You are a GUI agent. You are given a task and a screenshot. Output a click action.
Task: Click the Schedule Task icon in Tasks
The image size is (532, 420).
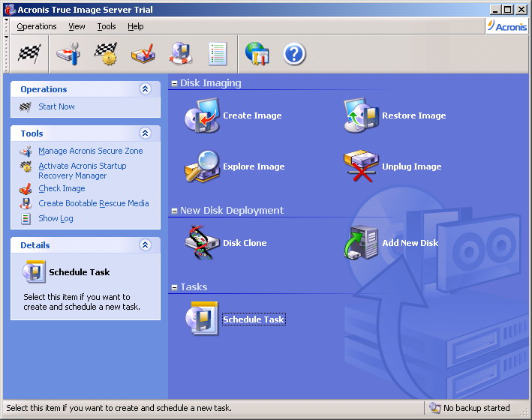pos(202,319)
